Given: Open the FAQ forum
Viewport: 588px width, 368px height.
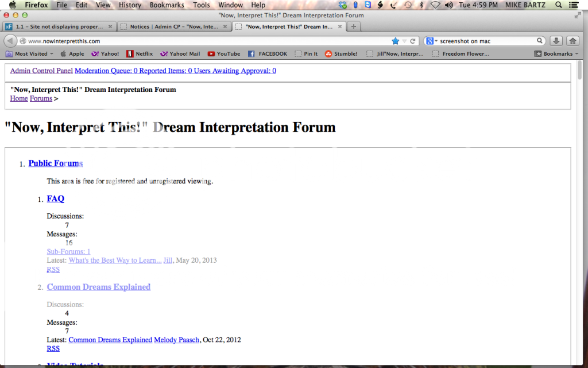Looking at the screenshot, I should [x=55, y=198].
